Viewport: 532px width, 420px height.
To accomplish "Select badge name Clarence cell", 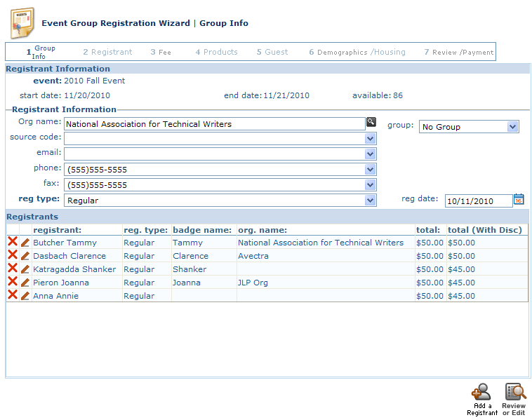I will [190, 256].
